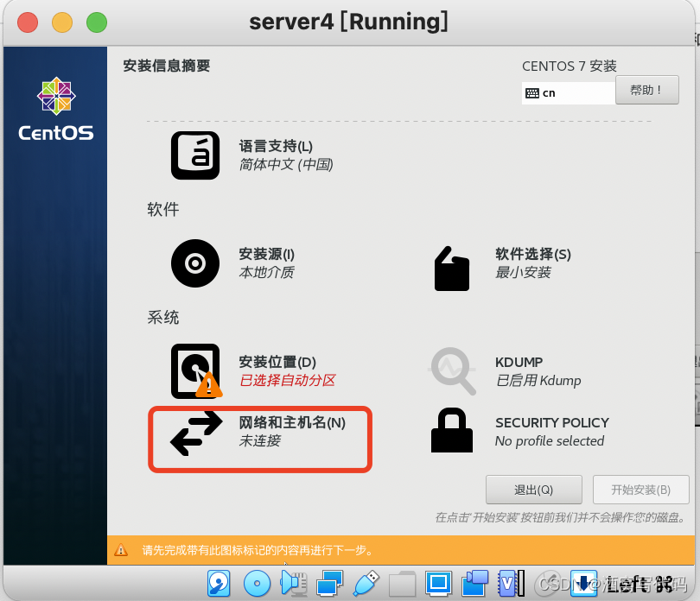The height and width of the screenshot is (601, 700).
Task: Click the VirtualBox network adapters icon
Action: click(329, 583)
